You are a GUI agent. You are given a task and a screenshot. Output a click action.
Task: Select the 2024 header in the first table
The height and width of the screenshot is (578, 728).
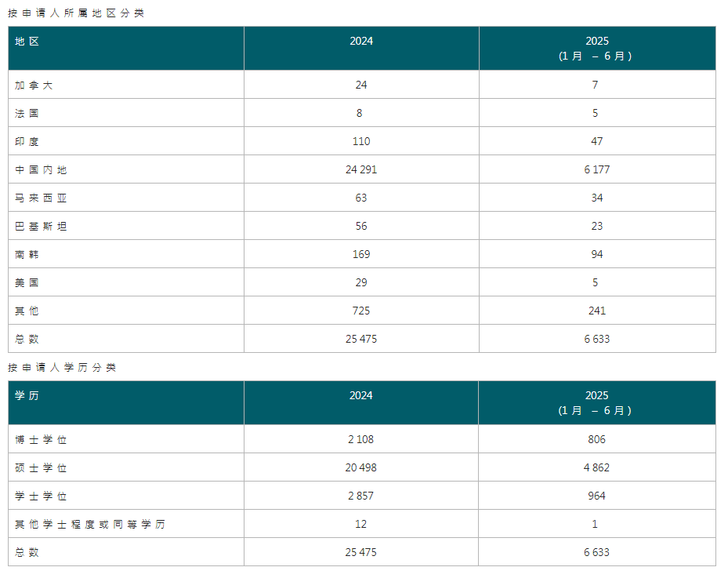click(x=360, y=41)
